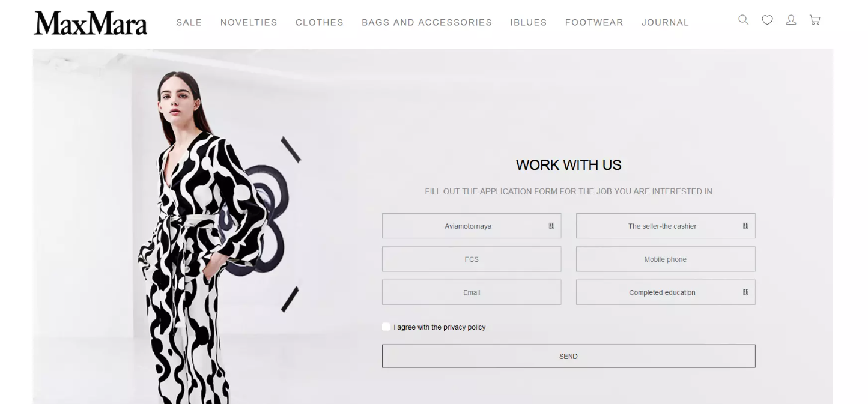Tick the privacy policy agreement checkbox

tap(386, 327)
